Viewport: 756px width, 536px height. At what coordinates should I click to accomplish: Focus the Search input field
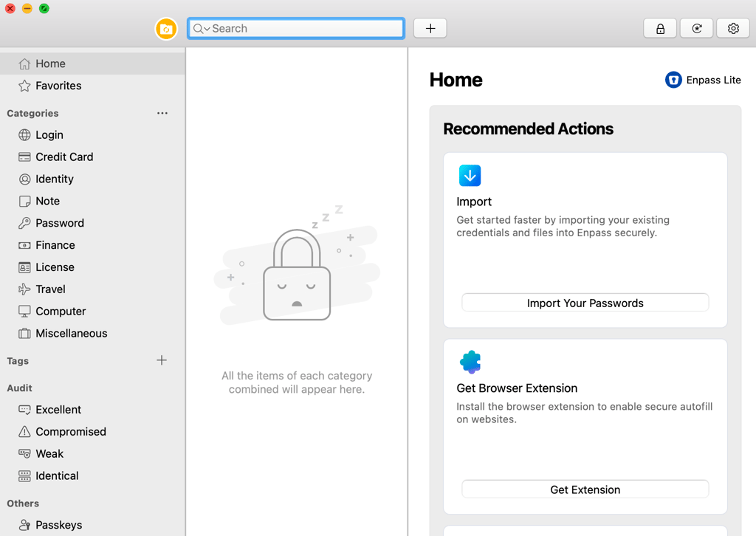click(296, 29)
